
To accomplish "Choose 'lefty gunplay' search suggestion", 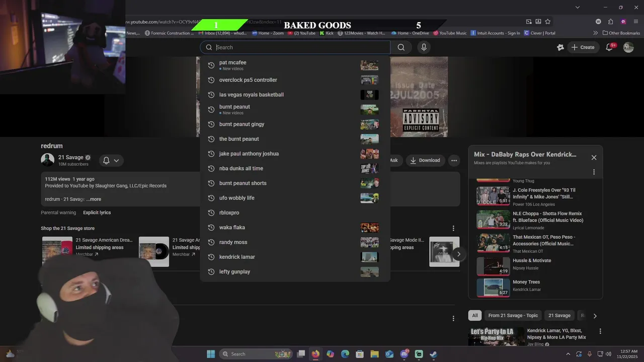I will [x=295, y=271].
